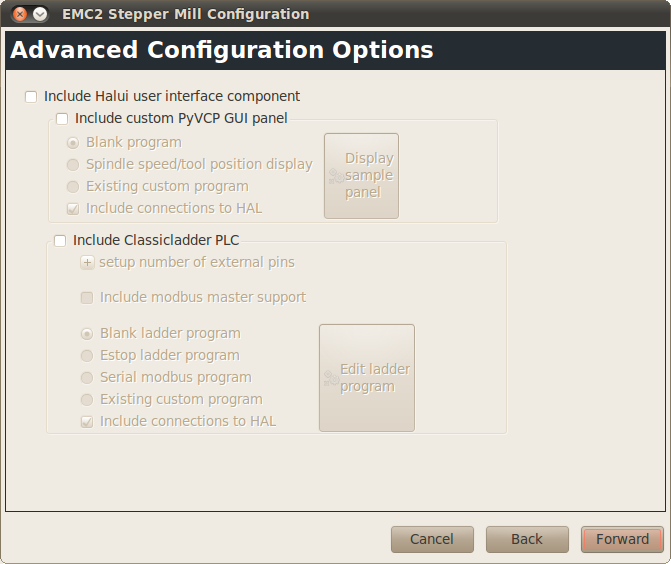Cancel the configuration wizard
The height and width of the screenshot is (564, 671).
click(x=432, y=539)
